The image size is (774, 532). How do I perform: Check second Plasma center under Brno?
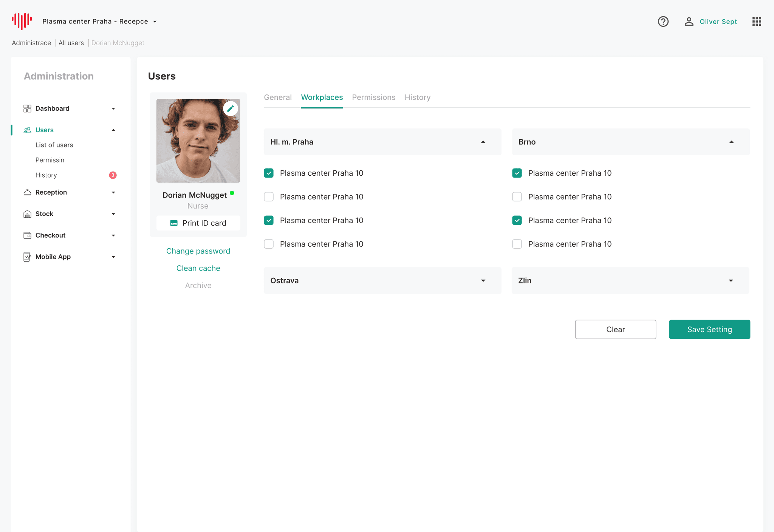tap(517, 197)
